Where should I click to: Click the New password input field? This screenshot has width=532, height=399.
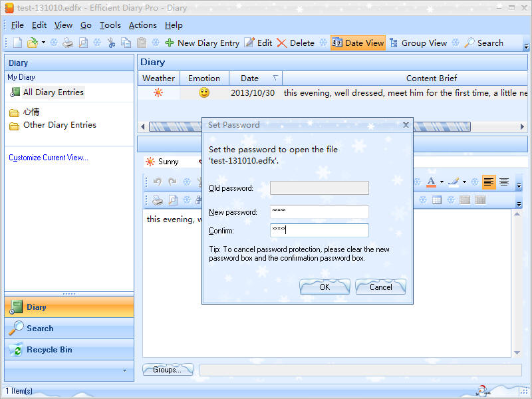[319, 212]
